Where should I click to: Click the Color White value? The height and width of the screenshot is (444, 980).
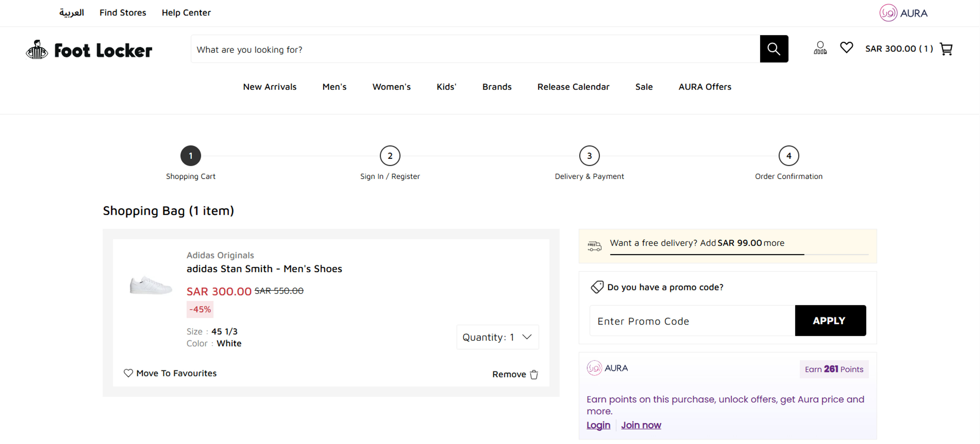229,343
